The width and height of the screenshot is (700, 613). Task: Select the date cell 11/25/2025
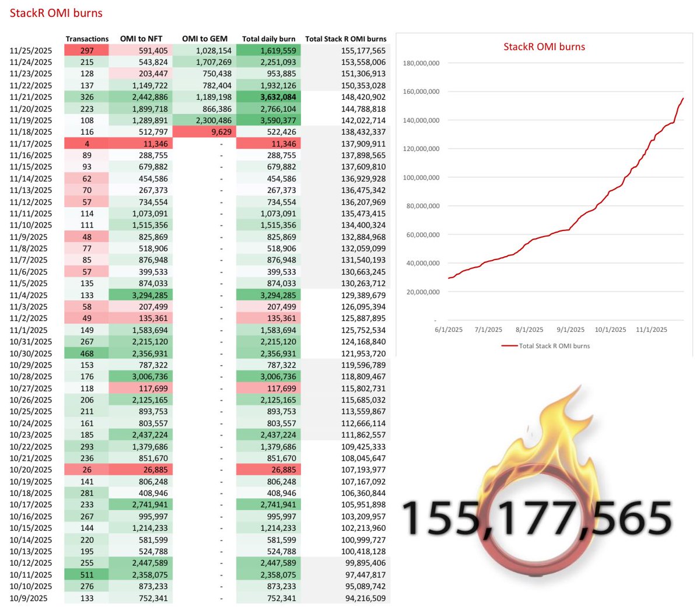31,51
